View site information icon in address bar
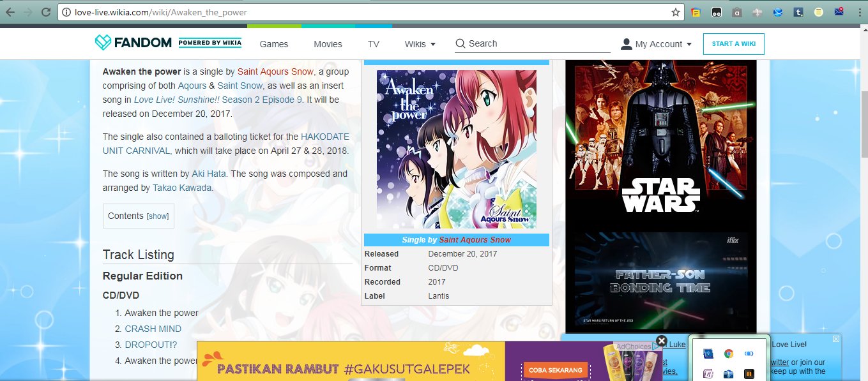868x381 pixels. (66, 12)
